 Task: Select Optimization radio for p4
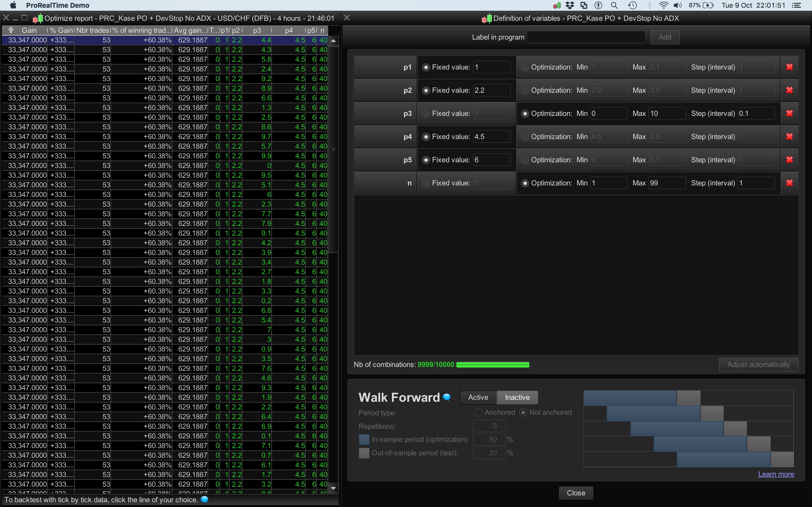525,137
